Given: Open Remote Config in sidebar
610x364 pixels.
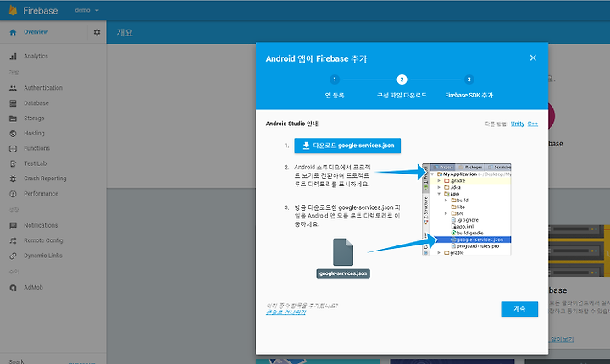Looking at the screenshot, I should coord(43,240).
